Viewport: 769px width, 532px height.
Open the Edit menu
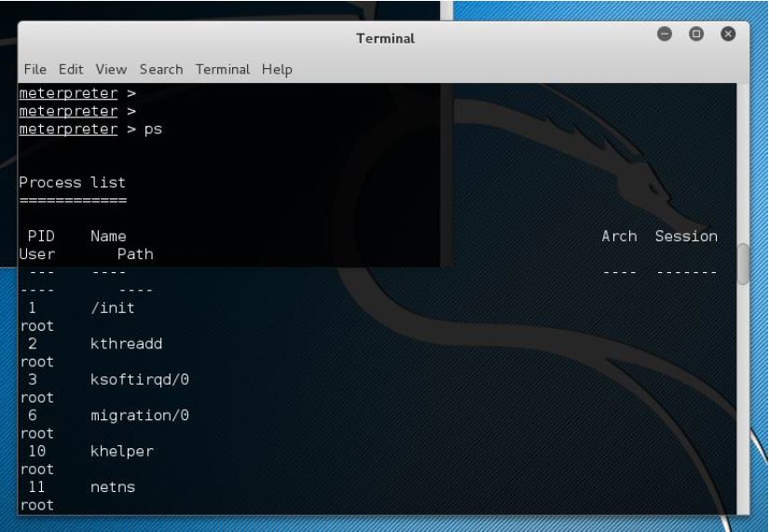click(71, 69)
